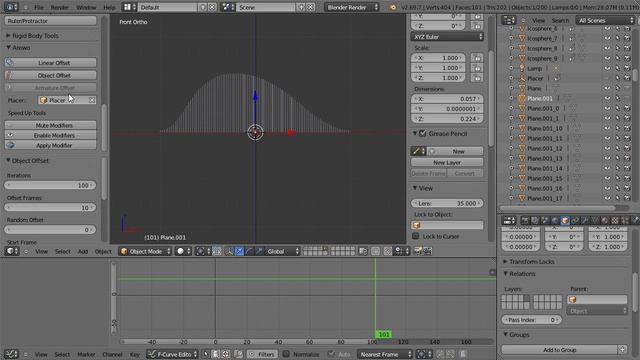Open the F-Curve Editor mode dropdown

(x=173, y=354)
